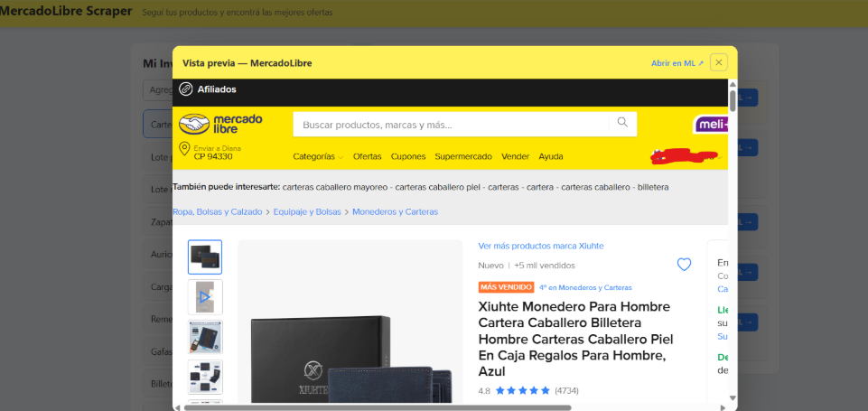Open suggestion billetera
Image resolution: width=868 pixels, height=411 pixels.
pos(653,187)
